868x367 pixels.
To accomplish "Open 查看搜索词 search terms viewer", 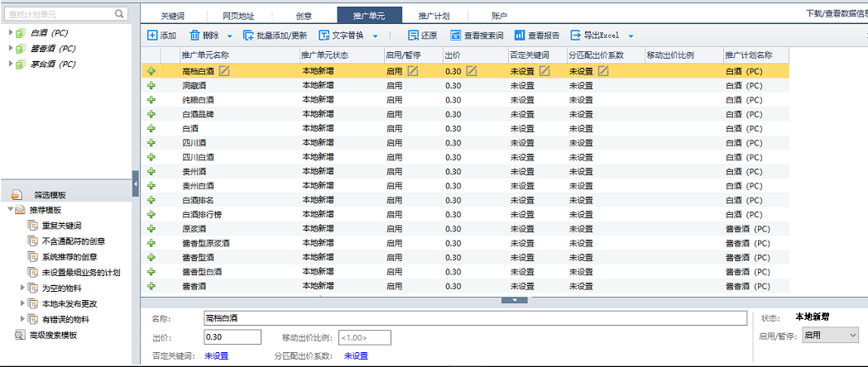I will (455, 36).
